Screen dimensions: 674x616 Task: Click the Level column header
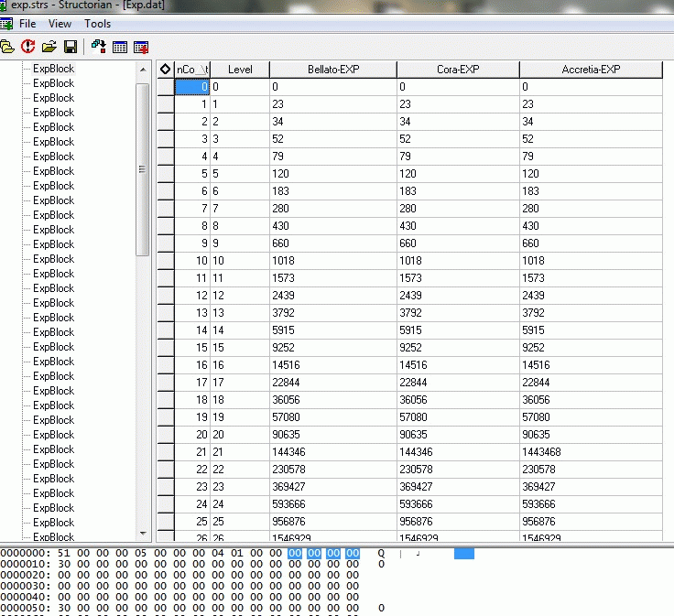240,70
